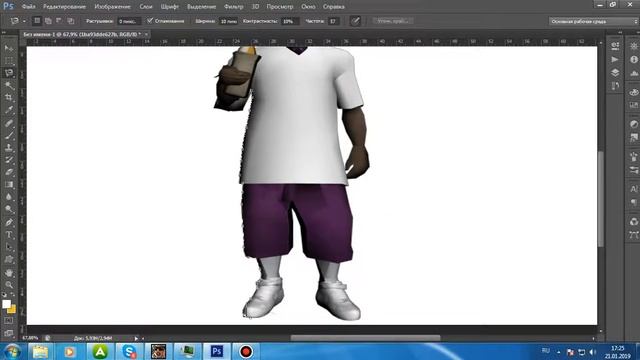
Task: Open the Фильтр menu
Action: pyautogui.click(x=233, y=7)
